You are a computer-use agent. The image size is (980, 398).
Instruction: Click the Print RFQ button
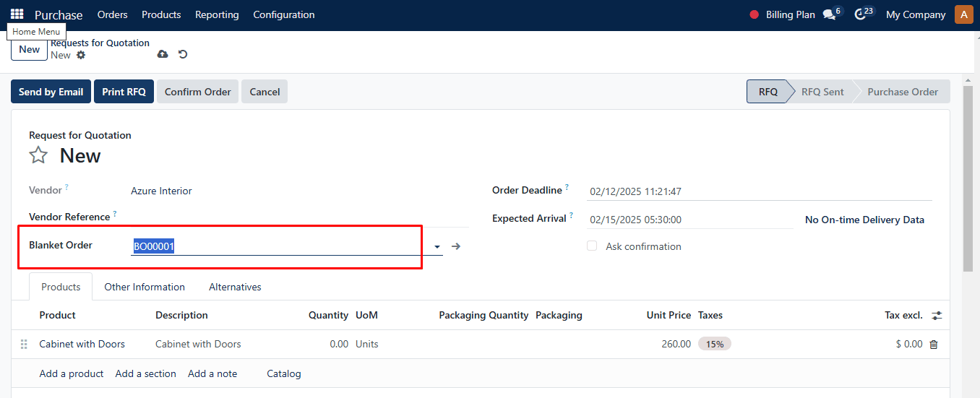124,92
